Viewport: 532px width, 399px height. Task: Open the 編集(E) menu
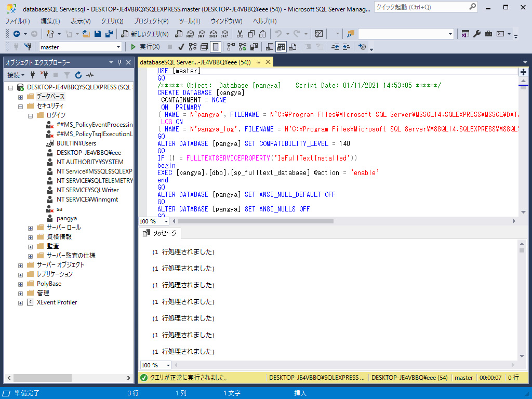(x=50, y=21)
